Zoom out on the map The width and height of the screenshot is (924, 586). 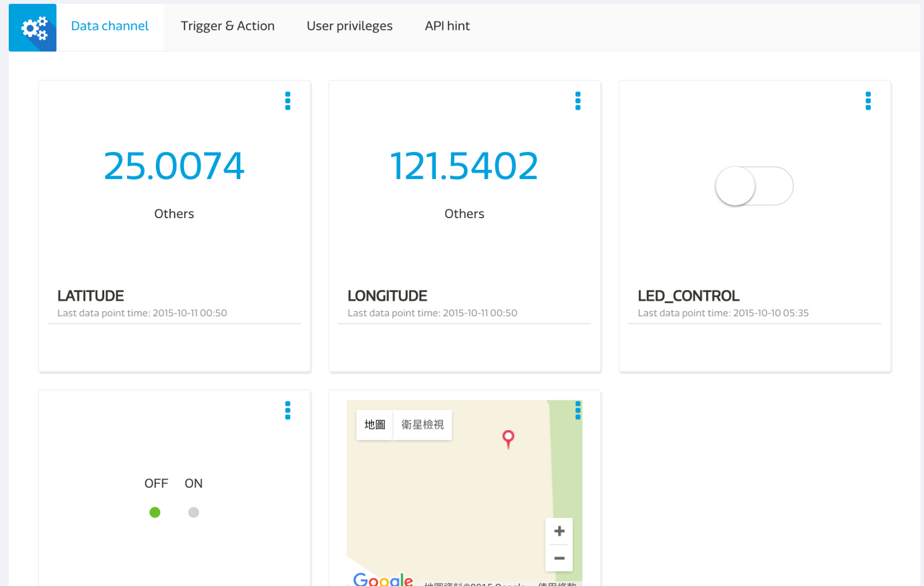click(559, 558)
